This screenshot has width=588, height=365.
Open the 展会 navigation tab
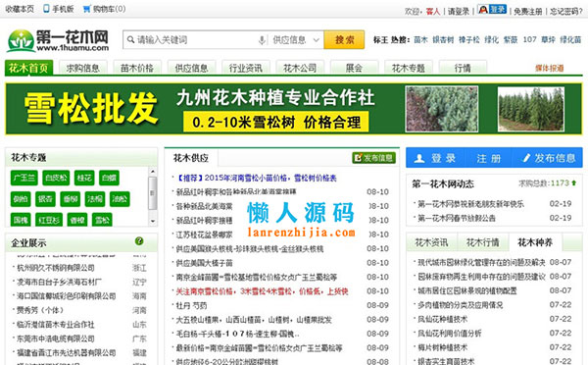(354, 68)
